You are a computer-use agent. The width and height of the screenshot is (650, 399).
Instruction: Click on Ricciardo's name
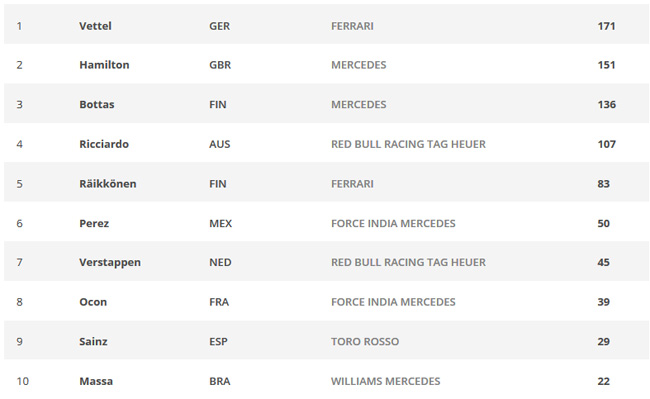[104, 144]
